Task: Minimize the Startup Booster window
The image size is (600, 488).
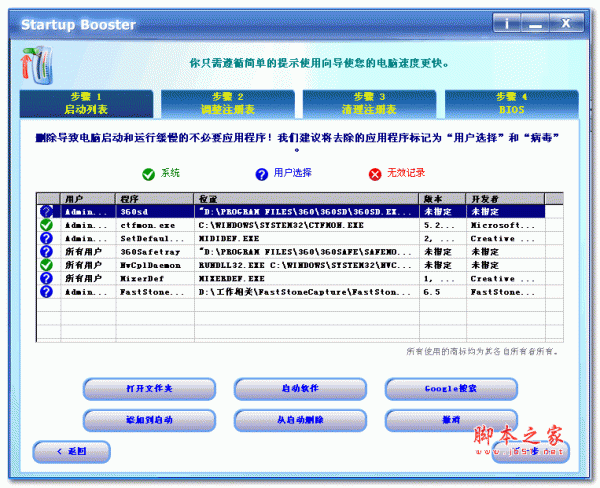Action: [x=535, y=23]
